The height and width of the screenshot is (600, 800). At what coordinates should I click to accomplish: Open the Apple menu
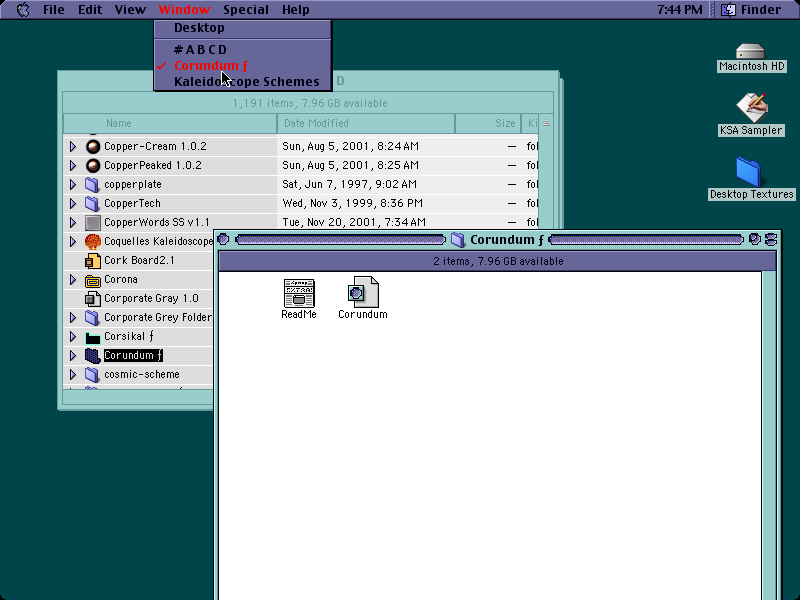(23, 10)
